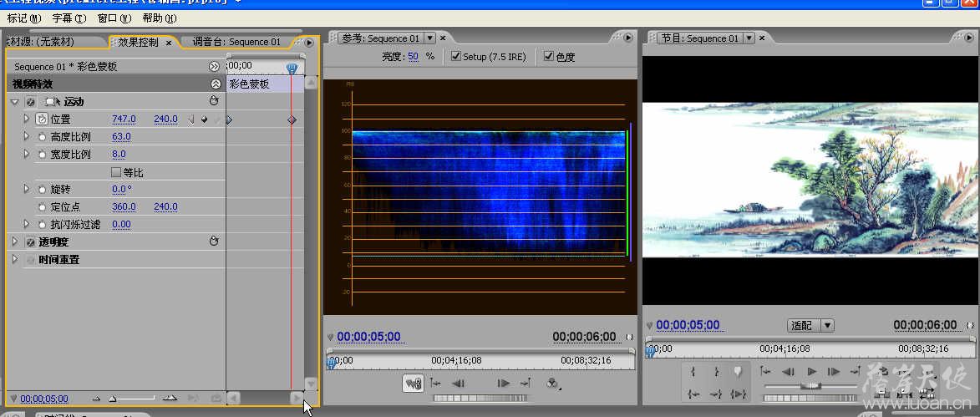The image size is (980, 417).
Task: Click the reference monitor jog wheel
Action: pos(480,399)
